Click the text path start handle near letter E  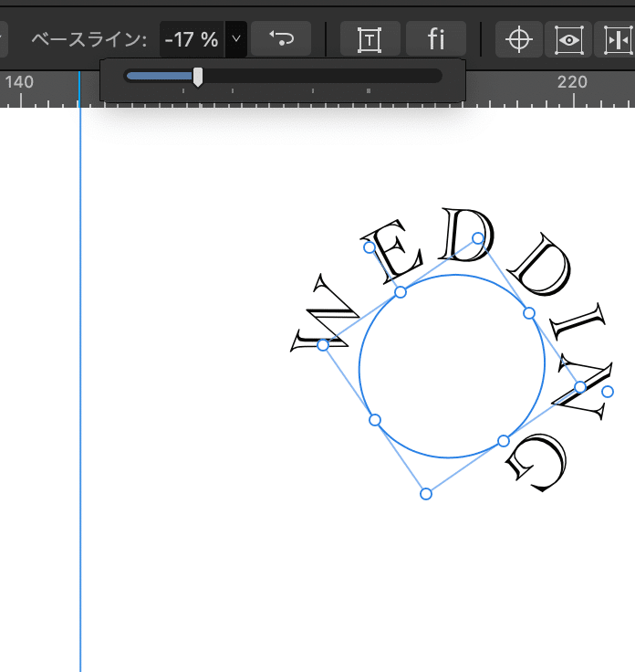[x=370, y=247]
